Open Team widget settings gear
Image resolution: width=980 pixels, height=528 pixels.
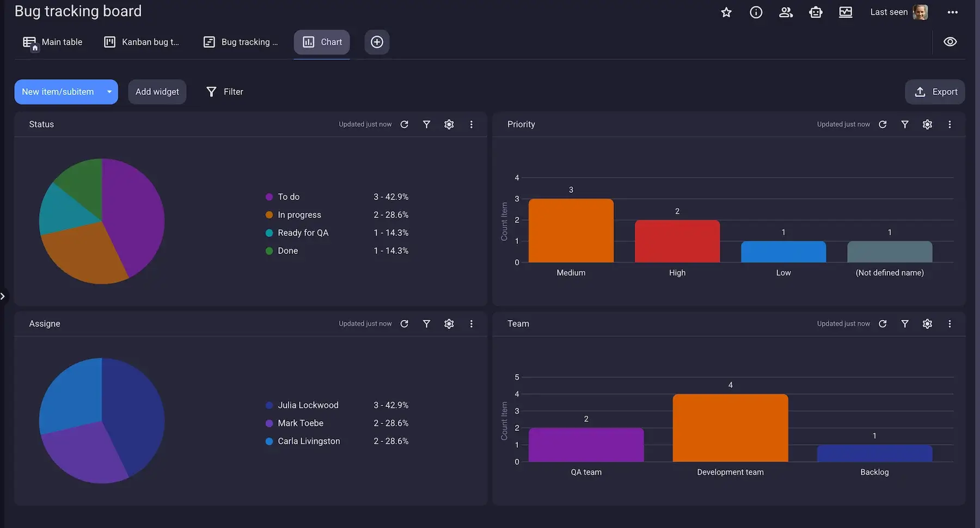(x=928, y=324)
